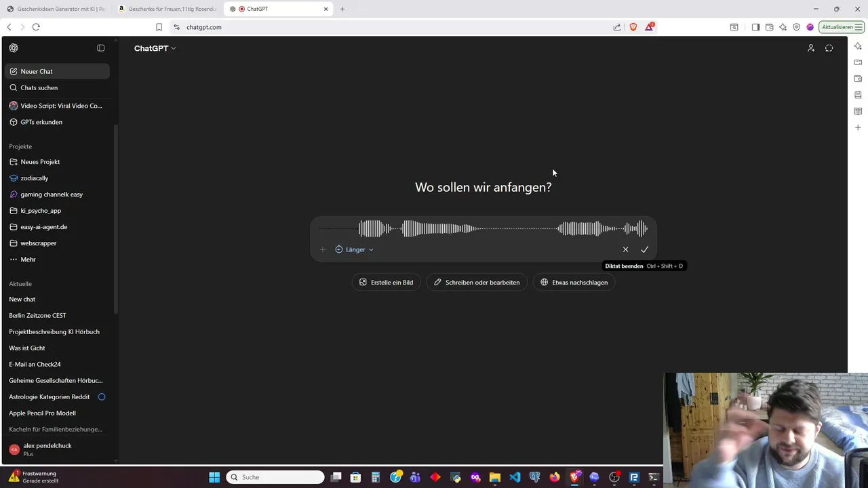Open Kacheln für Familienbeziehungen chat

point(57,429)
